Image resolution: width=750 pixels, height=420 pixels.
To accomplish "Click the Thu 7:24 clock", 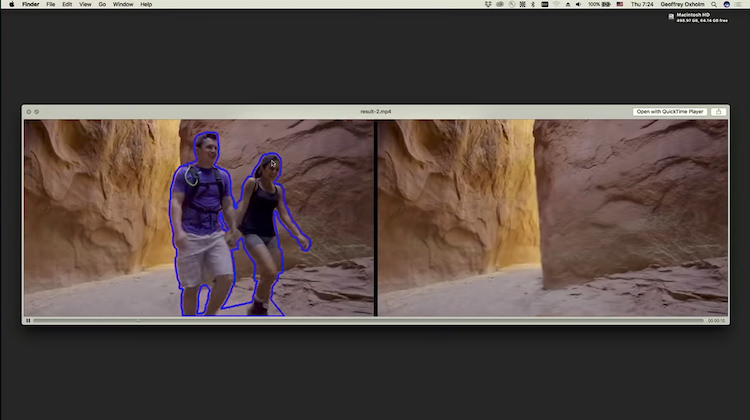I will tap(642, 4).
